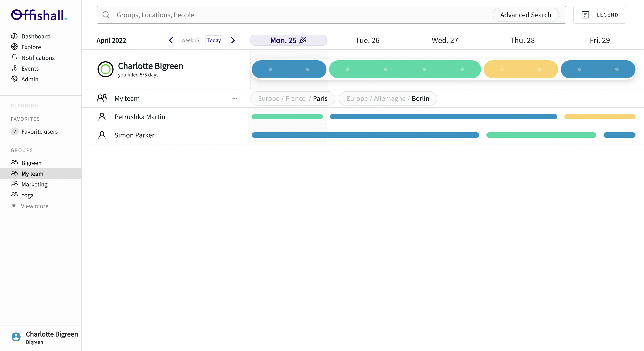The height and width of the screenshot is (351, 644).
Task: Click Charlotte Bigreen's avatar at bottom left
Action: [x=16, y=337]
